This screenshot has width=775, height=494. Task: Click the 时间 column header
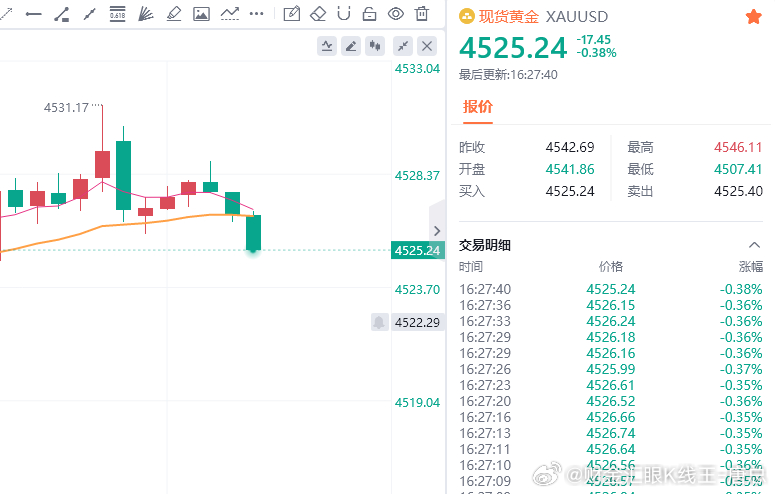coord(471,267)
